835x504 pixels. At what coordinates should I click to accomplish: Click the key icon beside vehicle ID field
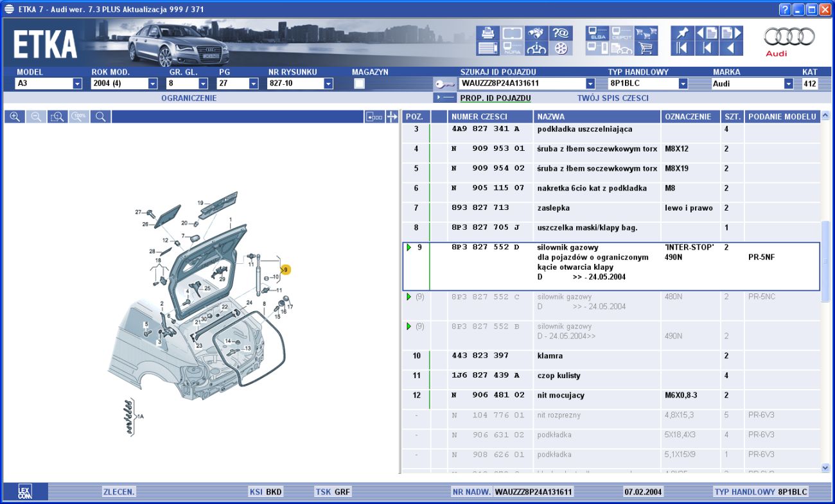pos(444,83)
